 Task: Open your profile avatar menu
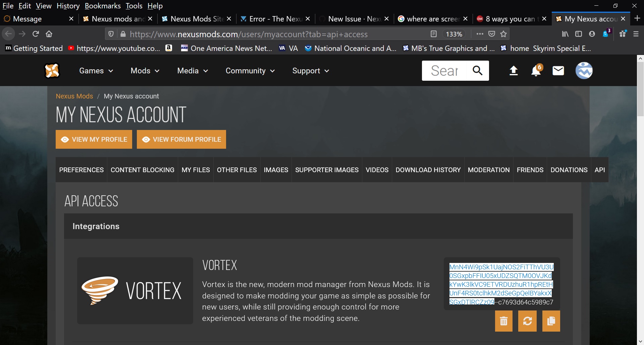[584, 71]
